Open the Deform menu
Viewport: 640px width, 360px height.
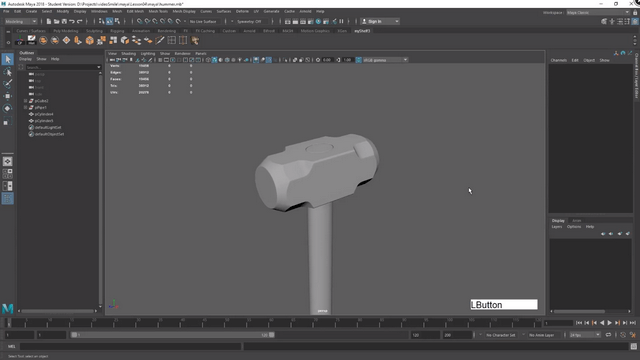(x=242, y=11)
